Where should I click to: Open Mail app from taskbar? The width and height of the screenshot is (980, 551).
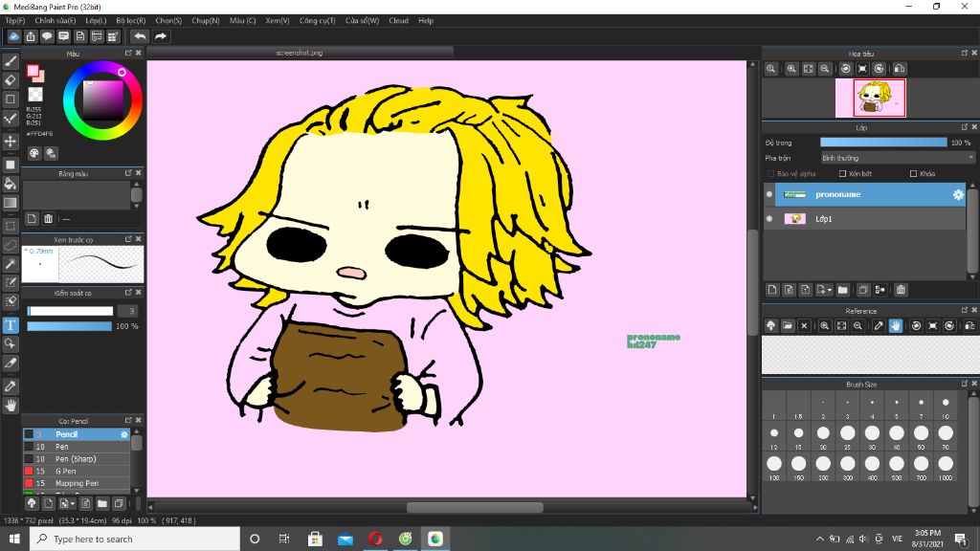[345, 539]
